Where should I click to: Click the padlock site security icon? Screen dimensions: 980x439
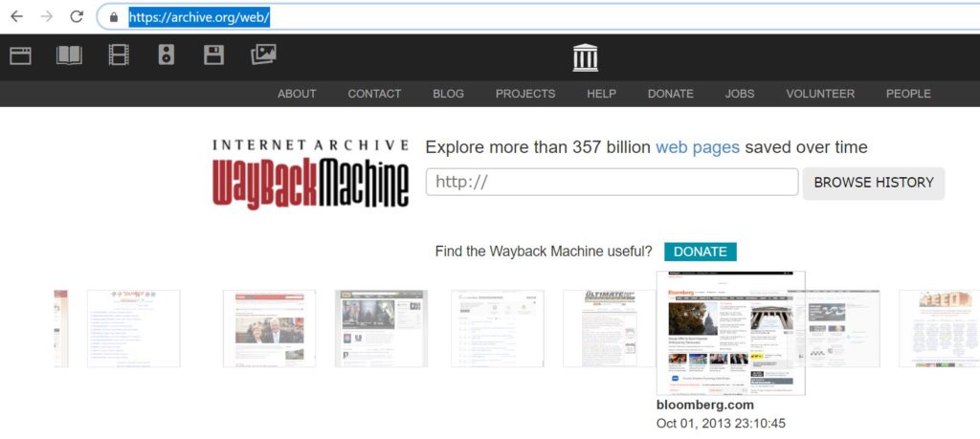(114, 17)
